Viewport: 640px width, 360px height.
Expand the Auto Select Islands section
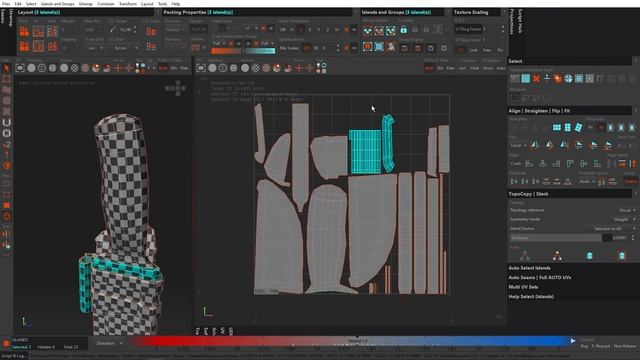coord(529,268)
